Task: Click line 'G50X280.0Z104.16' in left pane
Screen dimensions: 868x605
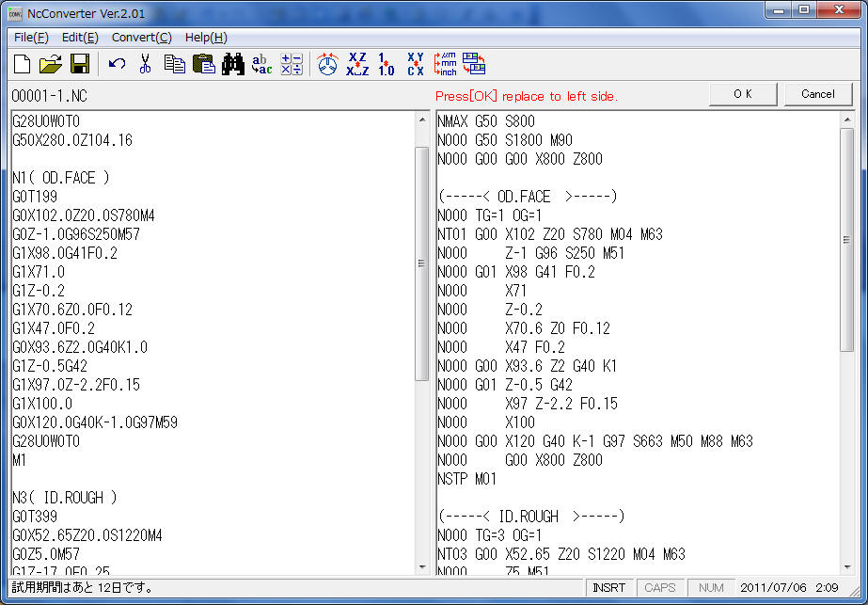Action: (x=72, y=140)
